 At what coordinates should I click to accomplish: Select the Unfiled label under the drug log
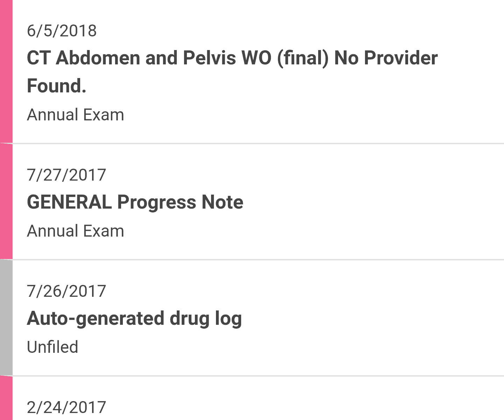[52, 347]
